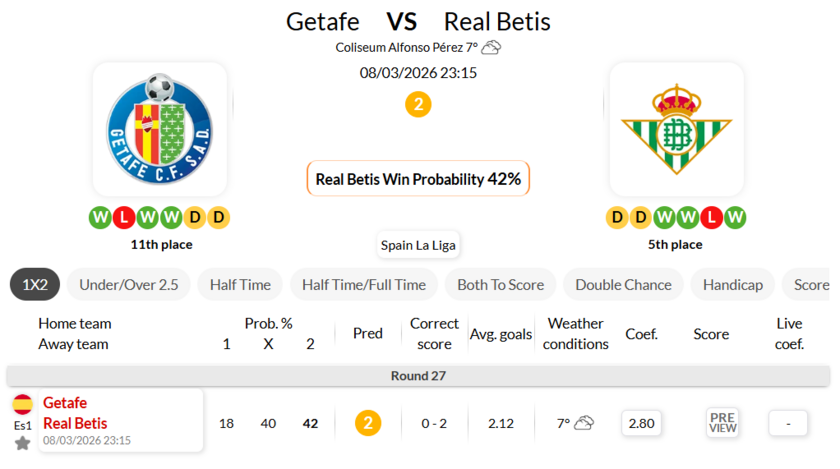Open the Spain La Liga league link
This screenshot has height=469, width=840.
(x=419, y=245)
